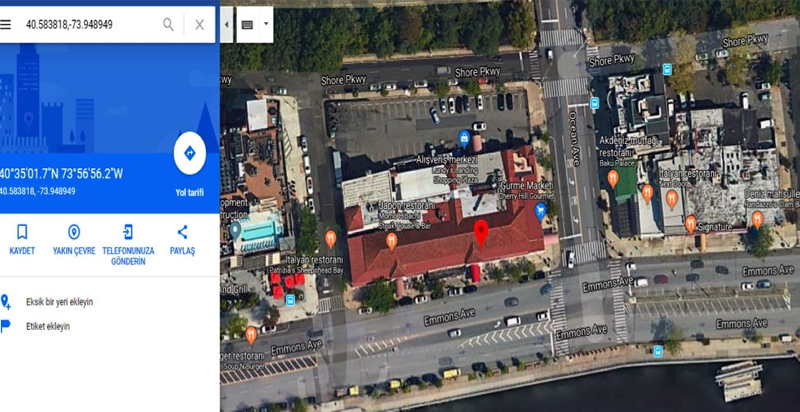Image resolution: width=800 pixels, height=412 pixels.
Task: Open the hamburger menu in search bar
Action: tap(5, 24)
